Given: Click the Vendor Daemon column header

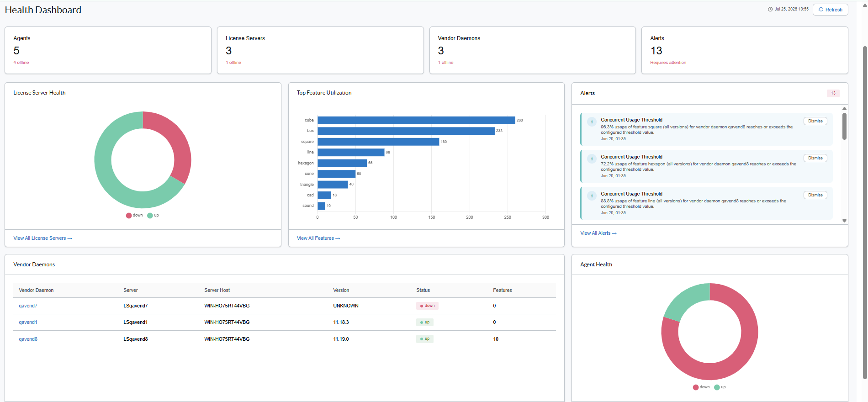Looking at the screenshot, I should tap(36, 291).
